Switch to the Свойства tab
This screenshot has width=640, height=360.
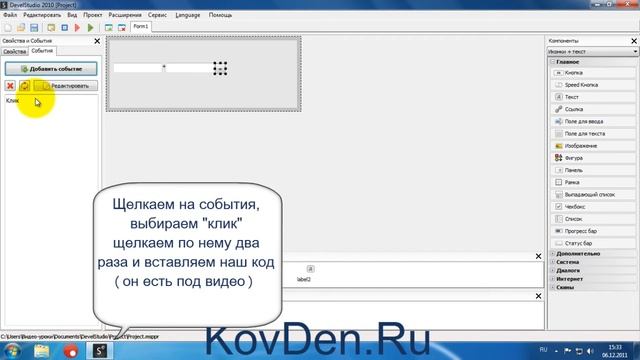15,52
